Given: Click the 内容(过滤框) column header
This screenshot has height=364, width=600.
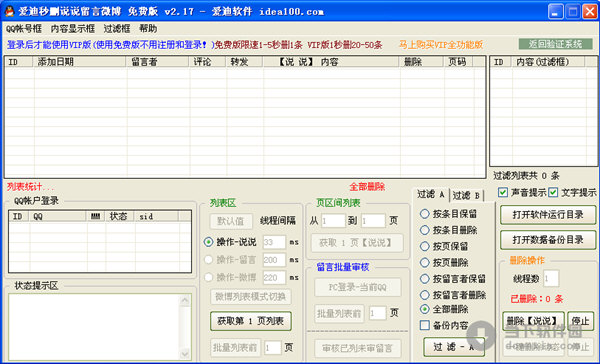Looking at the screenshot, I should [x=548, y=62].
